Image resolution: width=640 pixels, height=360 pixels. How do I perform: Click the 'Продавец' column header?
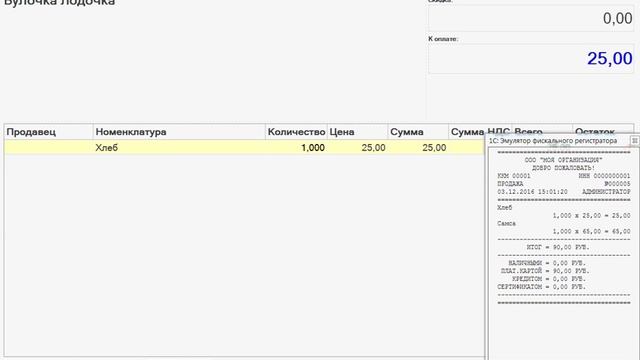click(x=49, y=132)
